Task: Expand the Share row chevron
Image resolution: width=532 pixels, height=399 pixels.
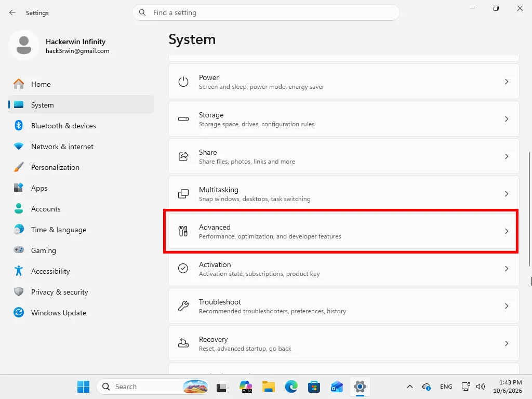Action: click(x=507, y=156)
